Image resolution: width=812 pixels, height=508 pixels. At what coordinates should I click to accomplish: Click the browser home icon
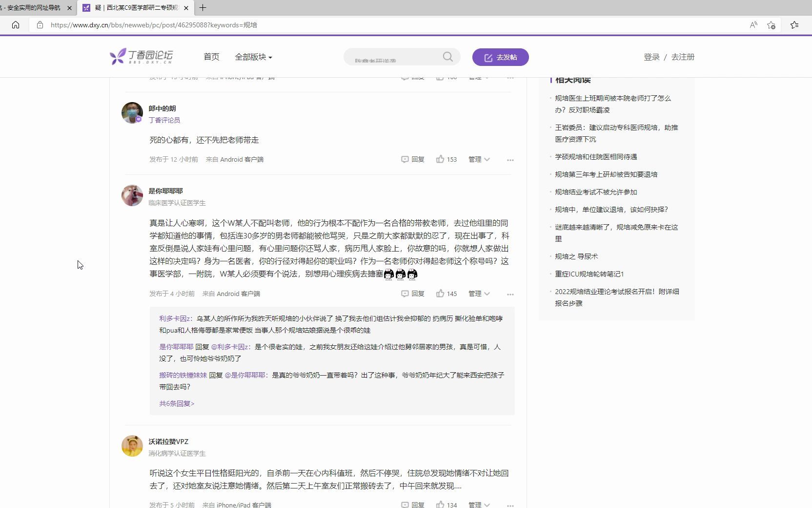(x=16, y=25)
